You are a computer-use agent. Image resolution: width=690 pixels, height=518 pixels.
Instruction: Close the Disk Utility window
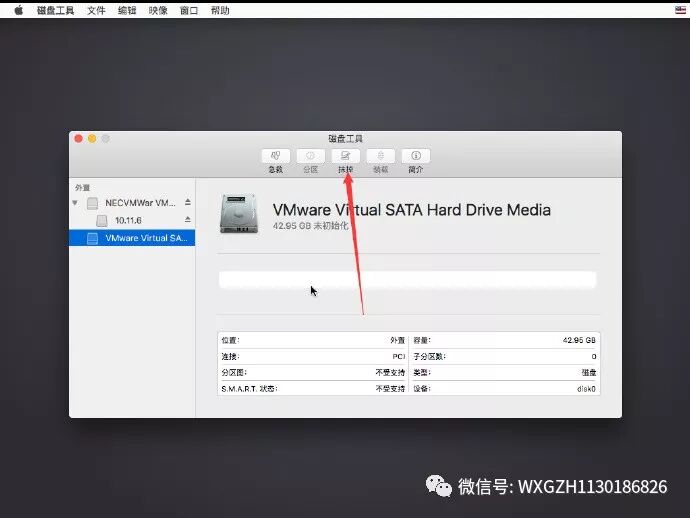click(79, 139)
